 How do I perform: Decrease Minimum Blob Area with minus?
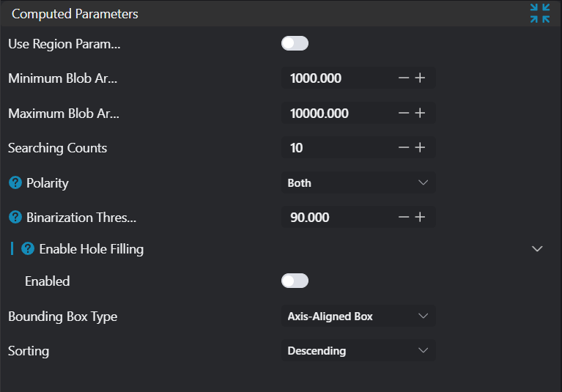click(403, 78)
